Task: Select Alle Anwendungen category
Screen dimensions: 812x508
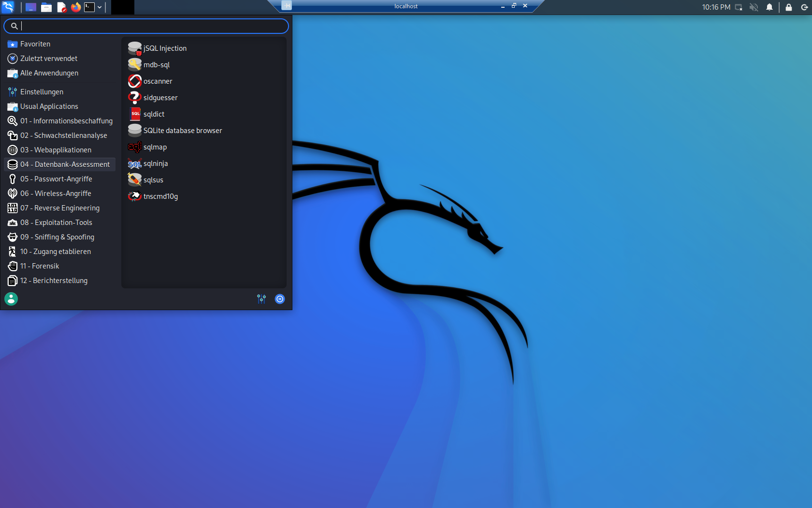Action: (60, 73)
